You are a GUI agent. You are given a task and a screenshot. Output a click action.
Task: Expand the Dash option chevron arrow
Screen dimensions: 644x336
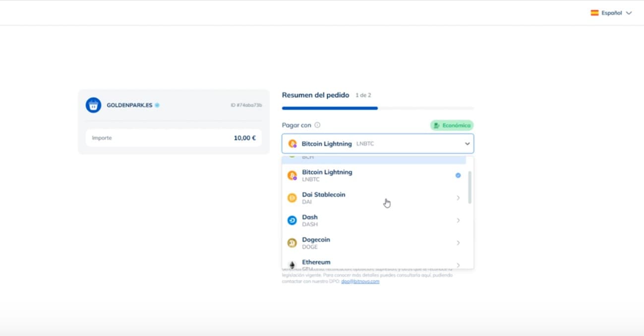458,220
